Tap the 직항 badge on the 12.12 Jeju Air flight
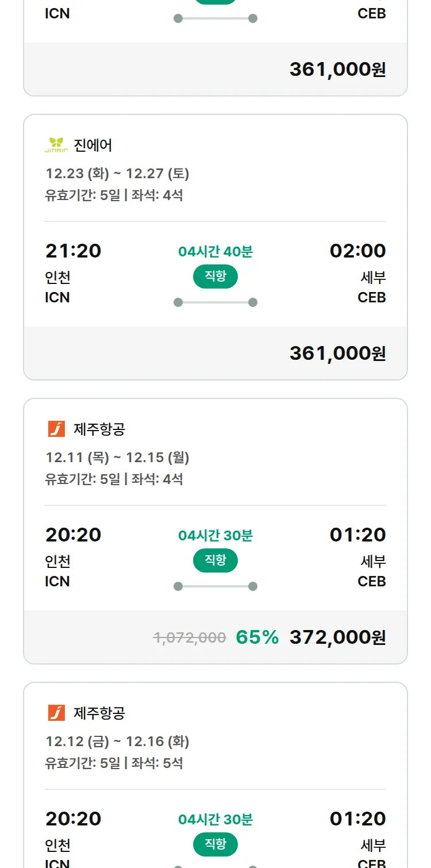The height and width of the screenshot is (868, 431). click(x=215, y=844)
